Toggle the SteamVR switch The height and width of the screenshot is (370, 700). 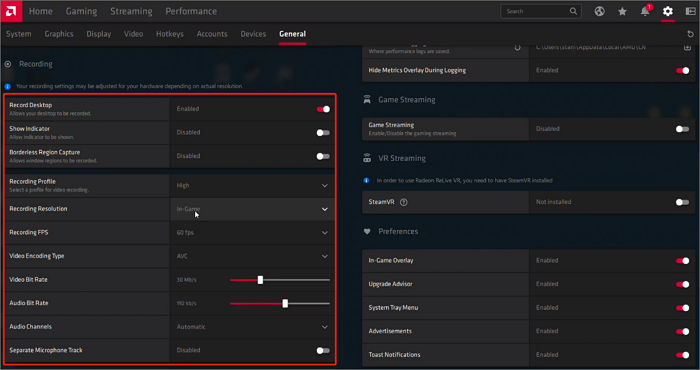tap(683, 202)
